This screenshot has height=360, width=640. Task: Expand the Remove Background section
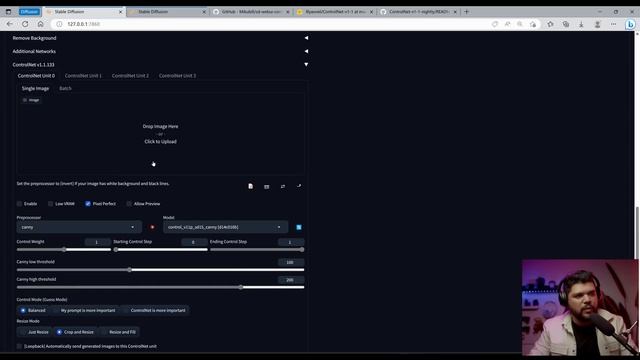pyautogui.click(x=160, y=38)
